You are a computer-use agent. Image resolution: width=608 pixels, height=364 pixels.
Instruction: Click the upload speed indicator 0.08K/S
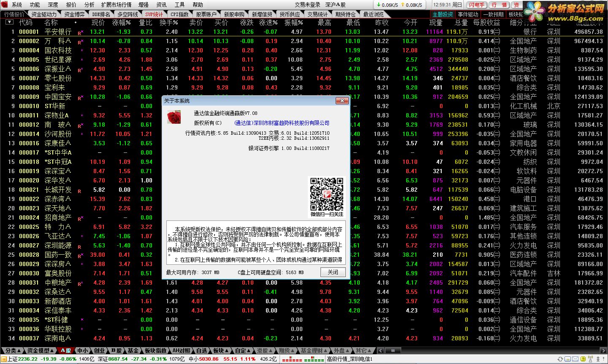click(x=412, y=5)
